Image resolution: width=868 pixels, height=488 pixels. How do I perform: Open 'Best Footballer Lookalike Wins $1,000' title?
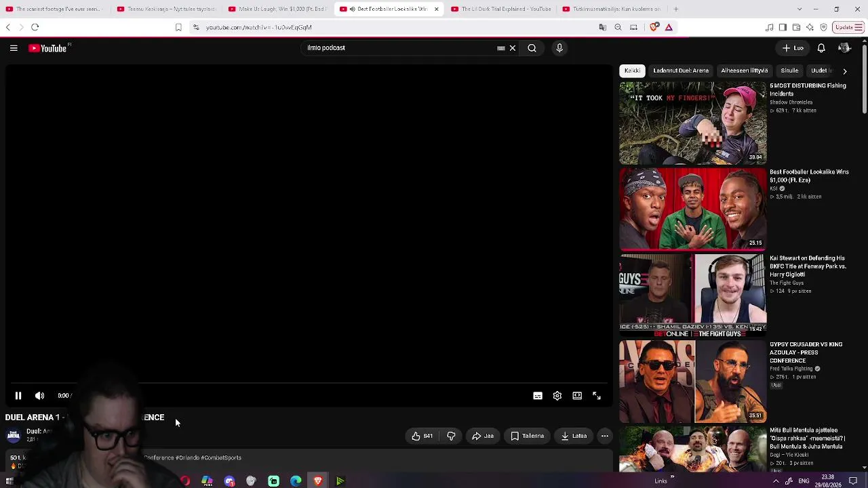809,176
